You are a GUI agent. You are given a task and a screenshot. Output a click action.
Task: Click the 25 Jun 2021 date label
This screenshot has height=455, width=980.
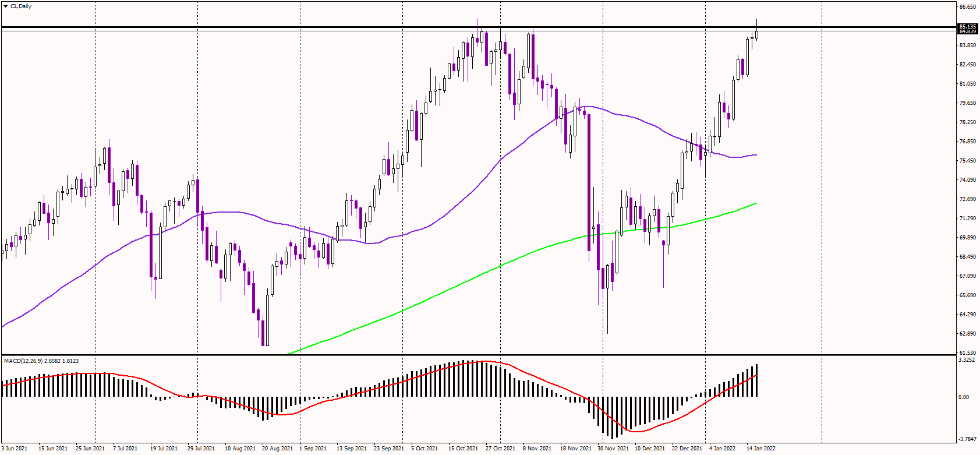(90, 449)
